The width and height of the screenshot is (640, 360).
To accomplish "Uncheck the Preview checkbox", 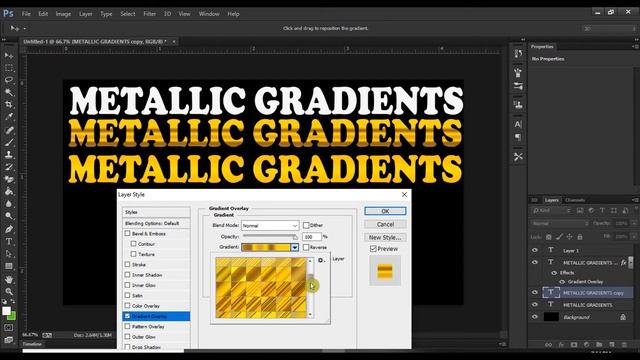I will 373,249.
